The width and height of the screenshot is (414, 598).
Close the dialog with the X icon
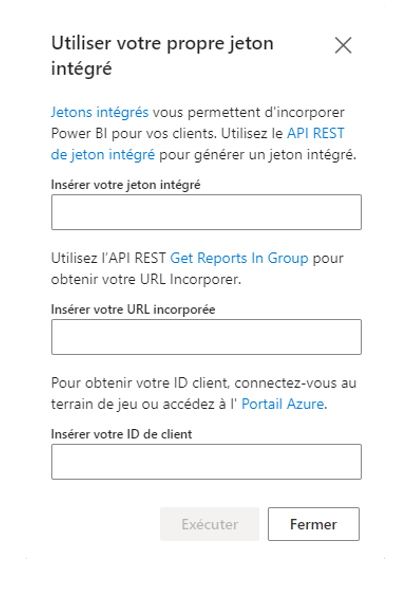click(343, 45)
